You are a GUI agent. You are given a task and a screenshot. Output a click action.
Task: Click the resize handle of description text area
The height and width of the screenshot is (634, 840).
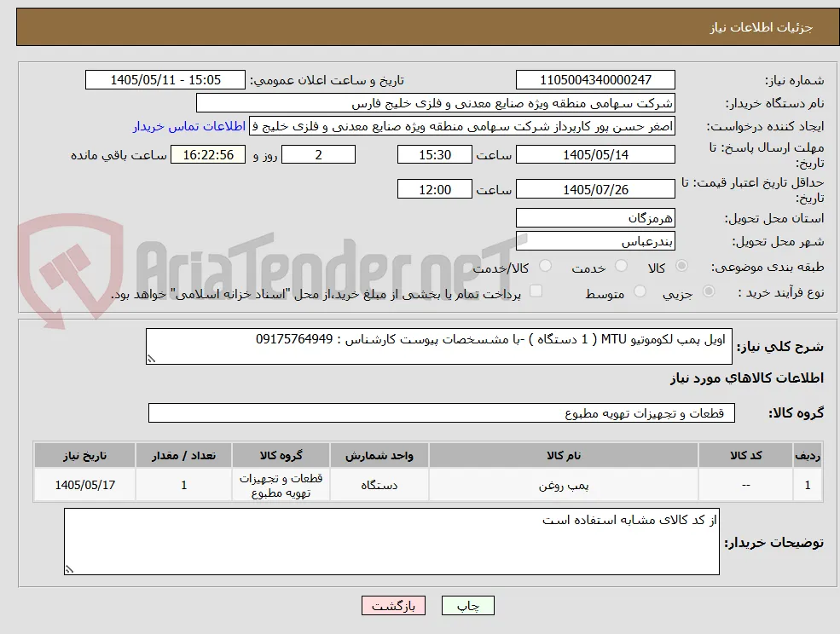click(151, 360)
